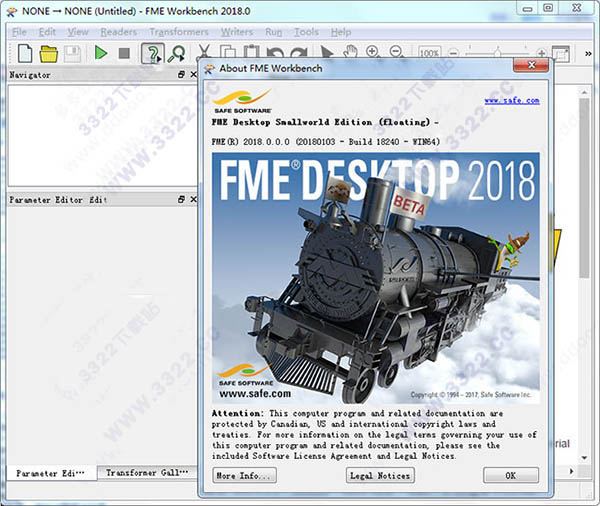Image resolution: width=600 pixels, height=506 pixels.
Task: Click the plus button beside zoom slider
Action: 541,53
